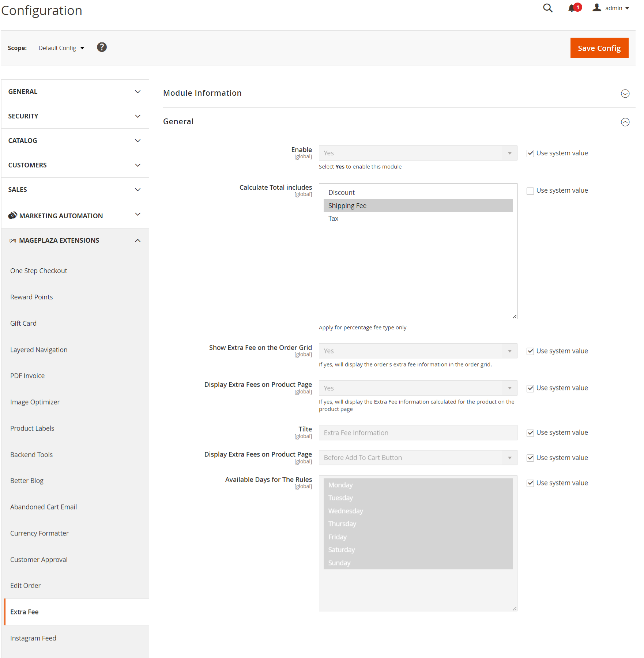Check Use system value for Calculate Total

tap(530, 191)
